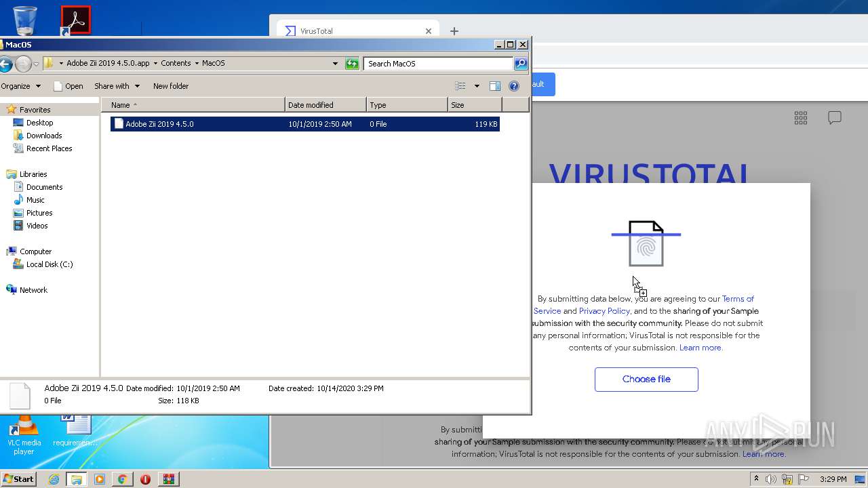Click the file thumbnail in the details pane
This screenshot has width=868, height=488.
pyautogui.click(x=20, y=396)
